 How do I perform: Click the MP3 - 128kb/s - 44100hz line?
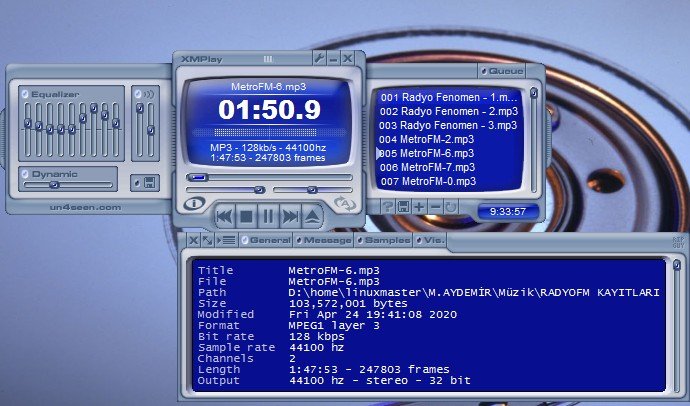tap(268, 147)
